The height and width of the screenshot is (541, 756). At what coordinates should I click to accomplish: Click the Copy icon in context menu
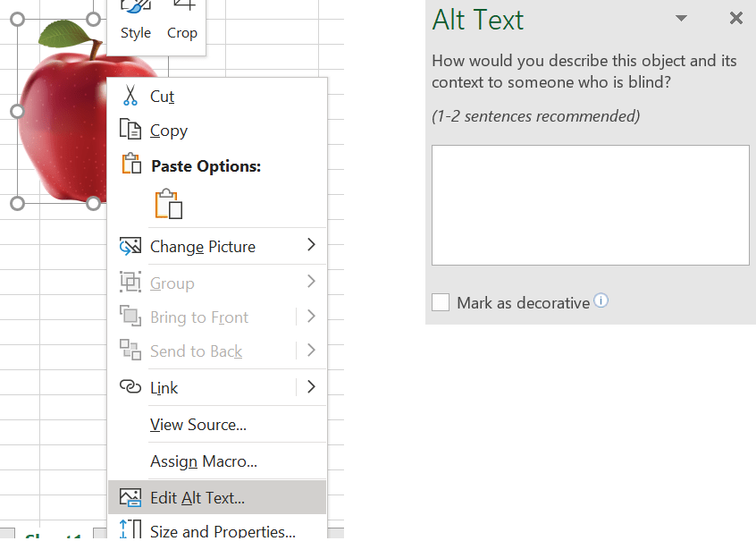pos(130,130)
